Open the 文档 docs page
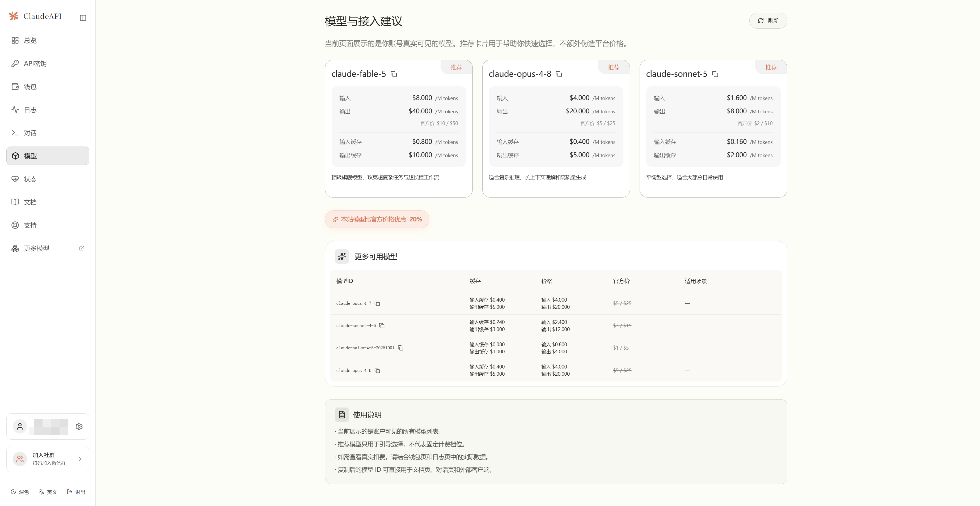980x506 pixels. 48,202
